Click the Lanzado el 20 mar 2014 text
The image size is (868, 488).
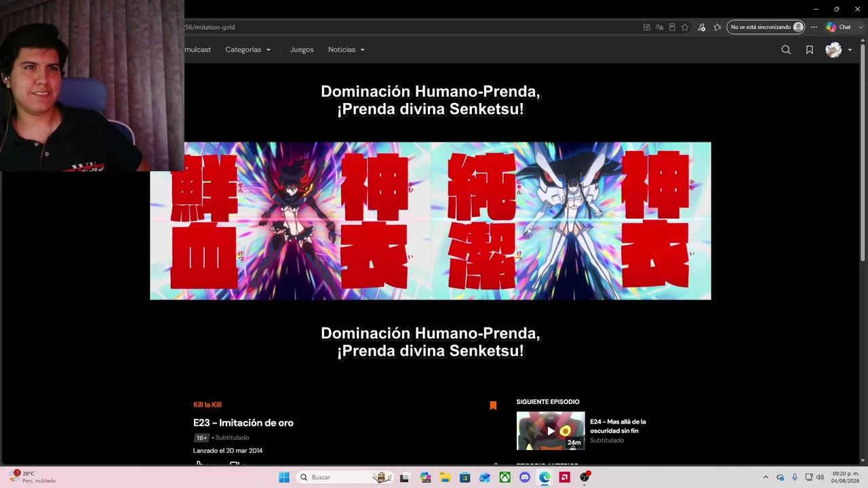228,451
